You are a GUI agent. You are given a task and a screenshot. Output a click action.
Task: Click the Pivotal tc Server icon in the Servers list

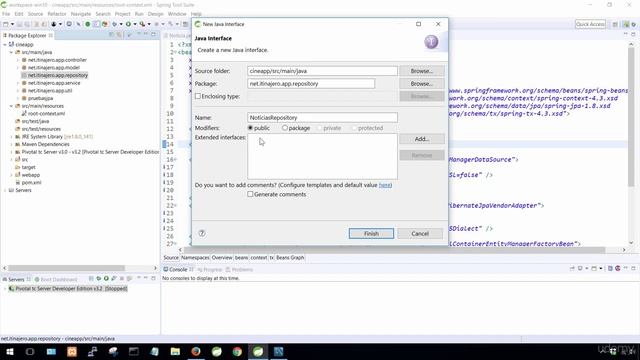(12, 289)
